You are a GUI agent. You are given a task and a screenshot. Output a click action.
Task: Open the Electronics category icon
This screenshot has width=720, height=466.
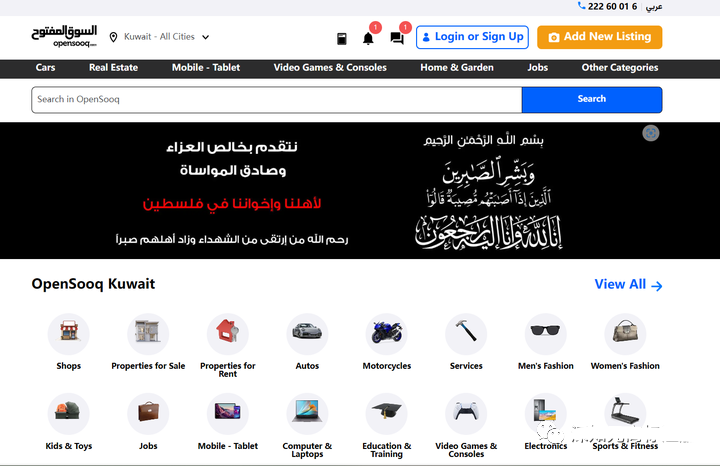click(546, 414)
